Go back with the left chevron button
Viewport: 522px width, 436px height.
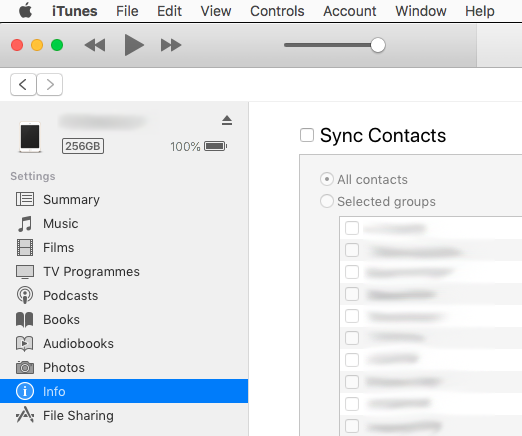[x=23, y=85]
